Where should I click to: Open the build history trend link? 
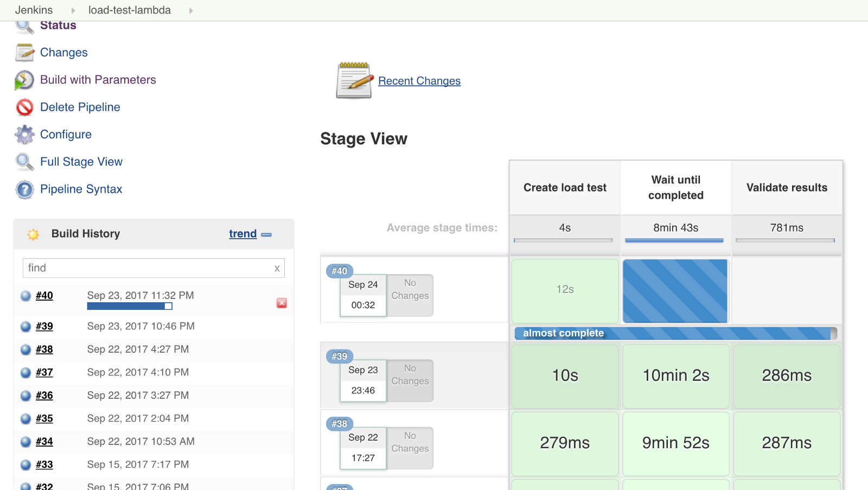pos(242,234)
